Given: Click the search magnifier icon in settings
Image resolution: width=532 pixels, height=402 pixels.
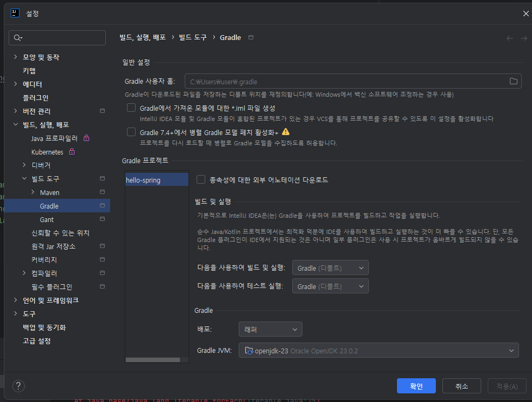Looking at the screenshot, I should (x=18, y=38).
